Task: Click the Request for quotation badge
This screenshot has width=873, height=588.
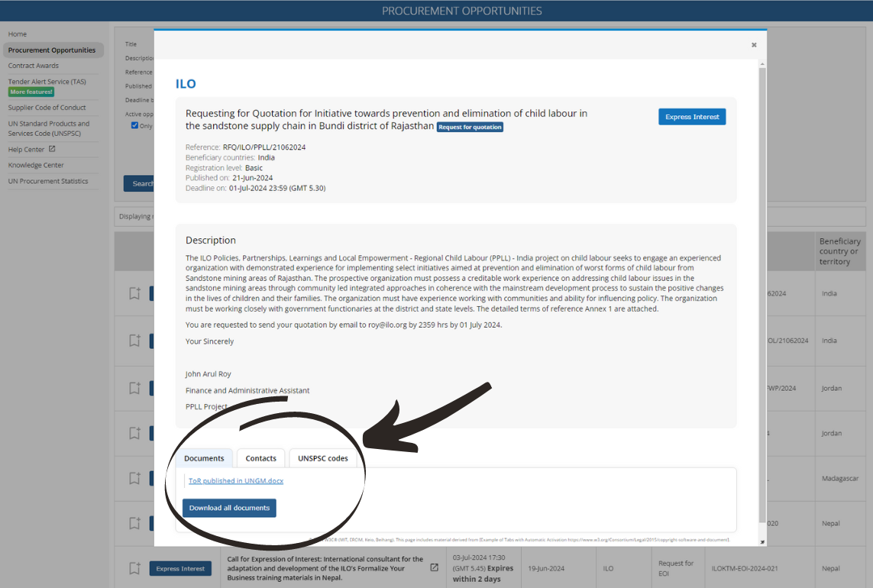Action: (470, 127)
